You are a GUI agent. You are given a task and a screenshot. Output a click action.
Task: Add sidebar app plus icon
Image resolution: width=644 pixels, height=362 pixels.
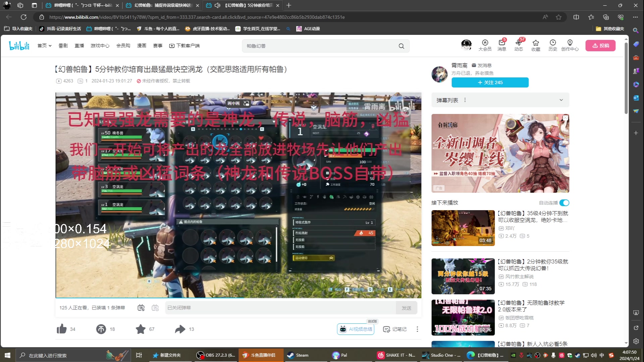[636, 133]
